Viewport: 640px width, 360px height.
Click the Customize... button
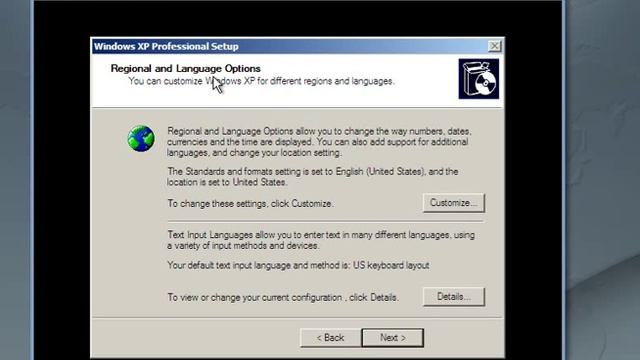[453, 203]
